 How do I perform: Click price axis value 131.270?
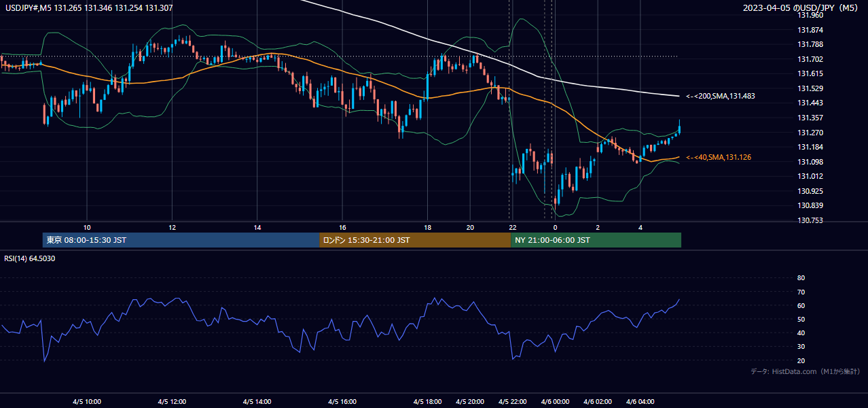click(x=811, y=133)
